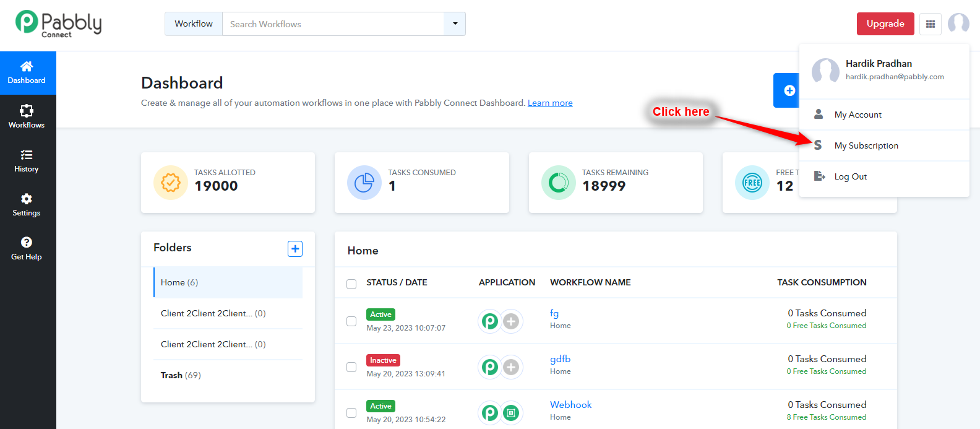The height and width of the screenshot is (429, 980).
Task: Click the 19000 tasks allotted value
Action: (x=216, y=186)
